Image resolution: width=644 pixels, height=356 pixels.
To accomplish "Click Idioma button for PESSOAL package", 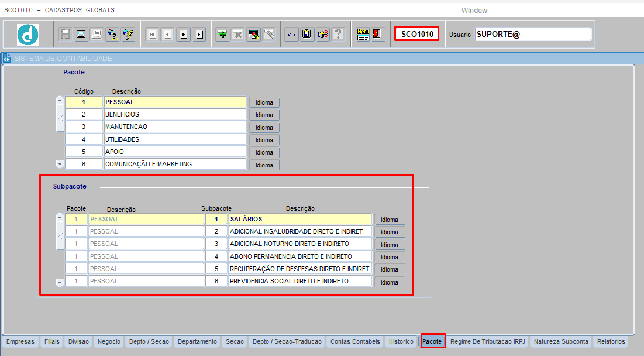I will (x=264, y=102).
